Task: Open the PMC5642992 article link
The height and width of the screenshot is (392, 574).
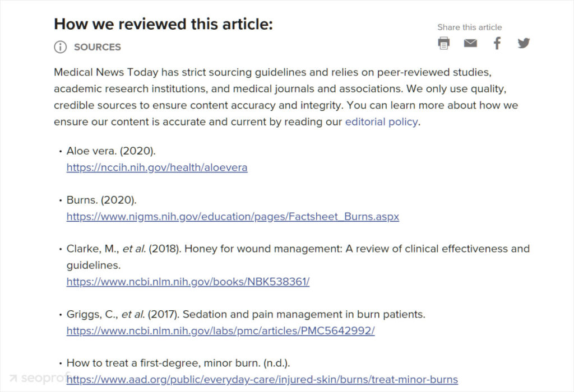Action: tap(220, 330)
